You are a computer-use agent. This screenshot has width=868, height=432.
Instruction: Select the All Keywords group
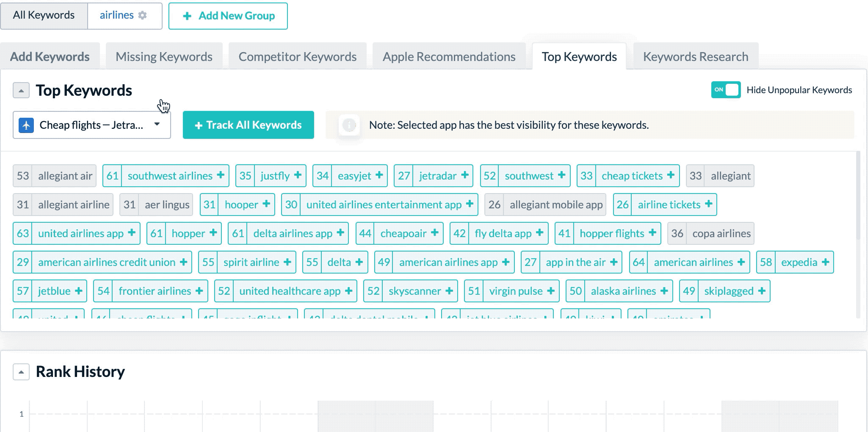point(44,16)
